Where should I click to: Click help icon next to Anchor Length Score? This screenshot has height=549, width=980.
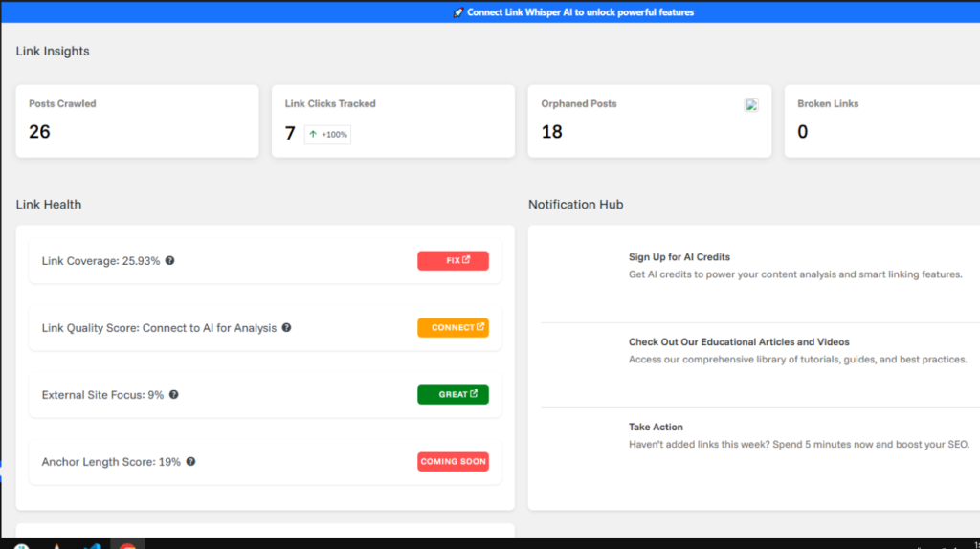click(190, 462)
